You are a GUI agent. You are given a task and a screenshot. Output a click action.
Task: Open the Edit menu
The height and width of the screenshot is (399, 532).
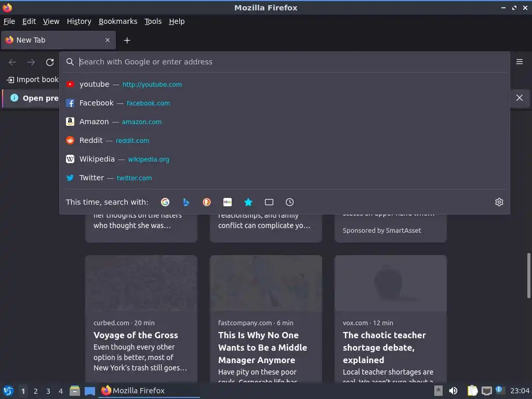click(29, 21)
